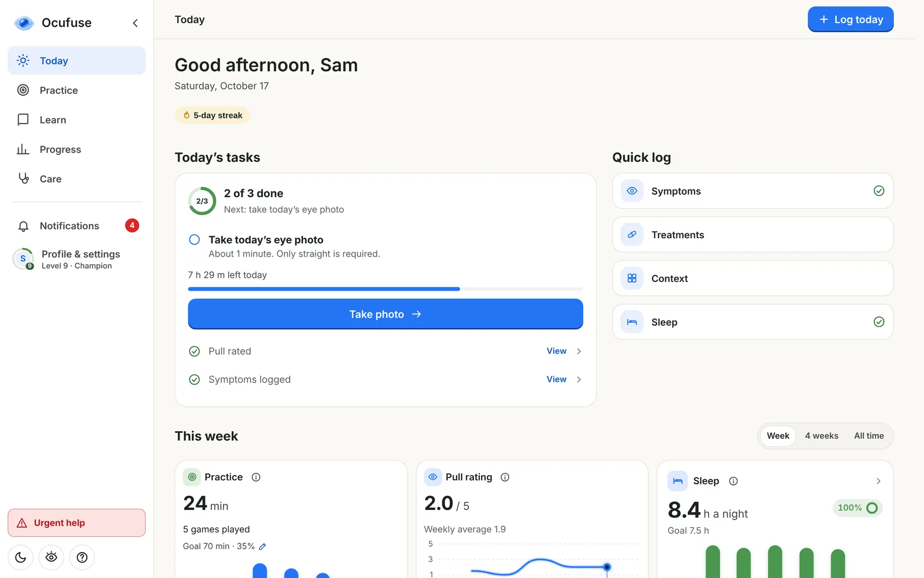Select the Week tab
Image resolution: width=924 pixels, height=578 pixels.
pos(778,436)
